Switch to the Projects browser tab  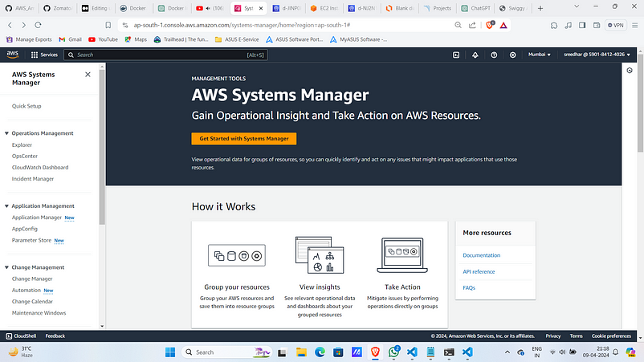(x=438, y=8)
